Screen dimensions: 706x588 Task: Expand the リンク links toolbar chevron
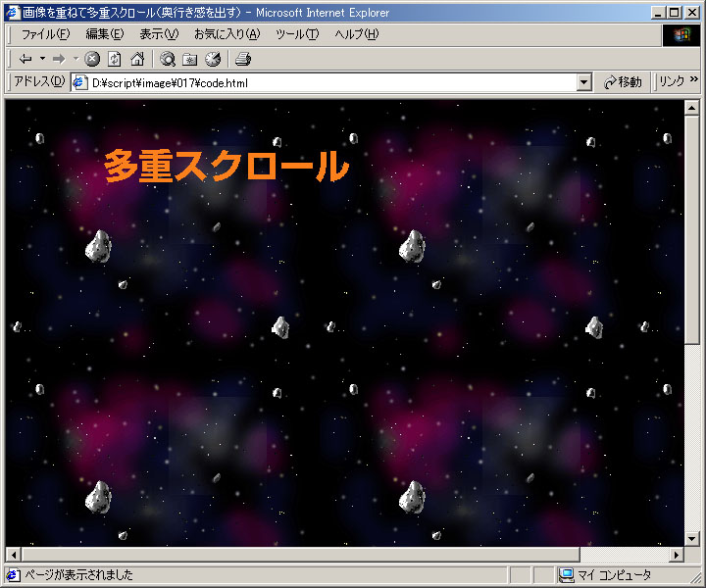694,79
